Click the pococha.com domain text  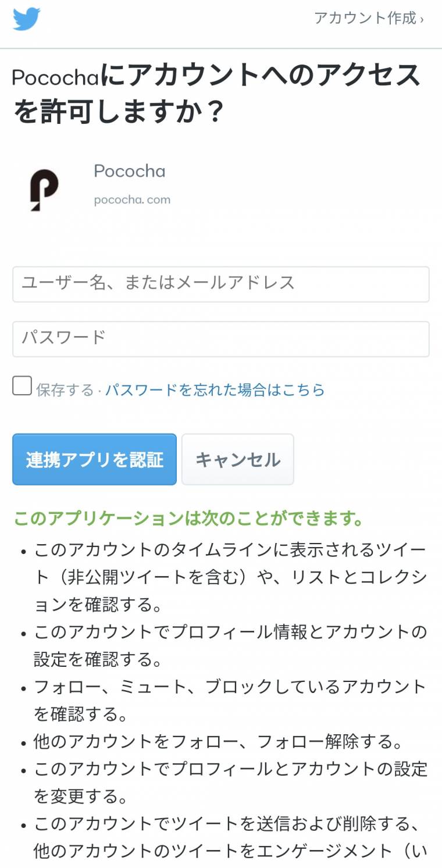[132, 200]
